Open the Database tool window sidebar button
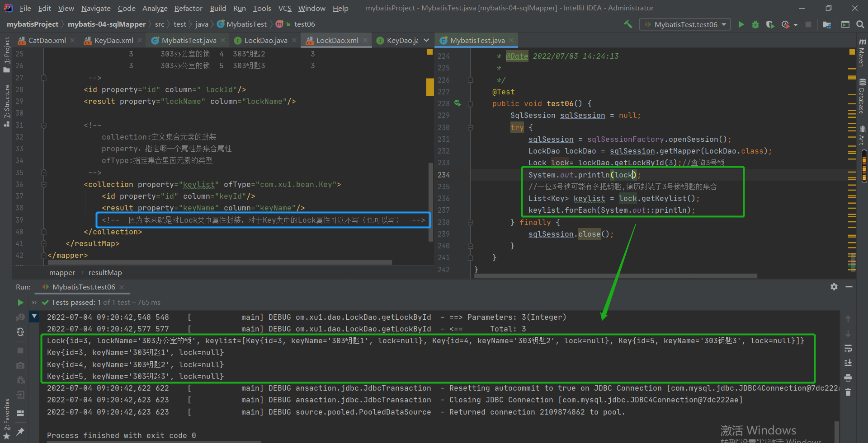 click(x=862, y=97)
